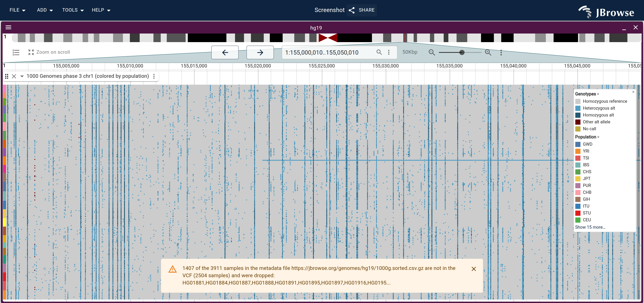Click the Screenshot session title
644x303 pixels.
point(329,10)
